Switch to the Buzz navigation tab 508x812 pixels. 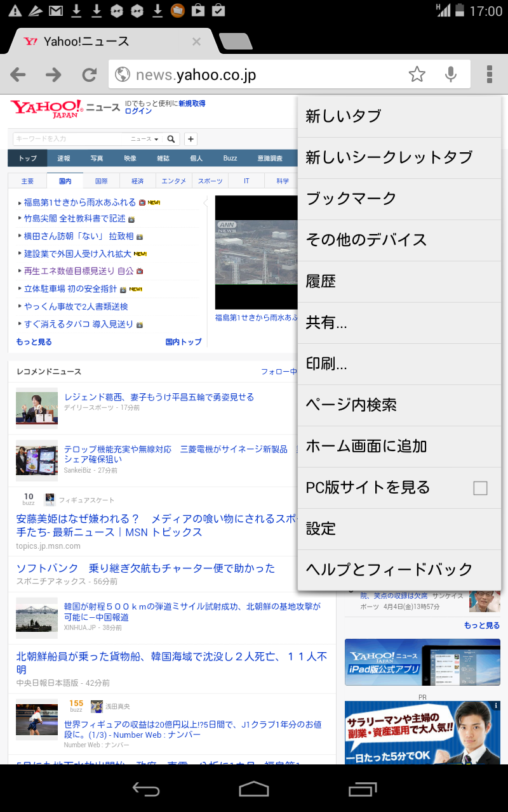click(230, 158)
